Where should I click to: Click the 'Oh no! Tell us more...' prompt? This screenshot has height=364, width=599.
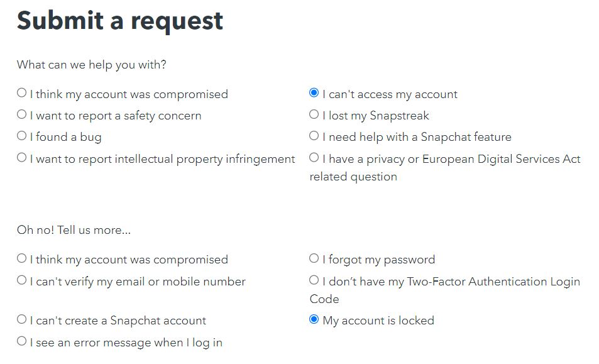[x=74, y=230]
